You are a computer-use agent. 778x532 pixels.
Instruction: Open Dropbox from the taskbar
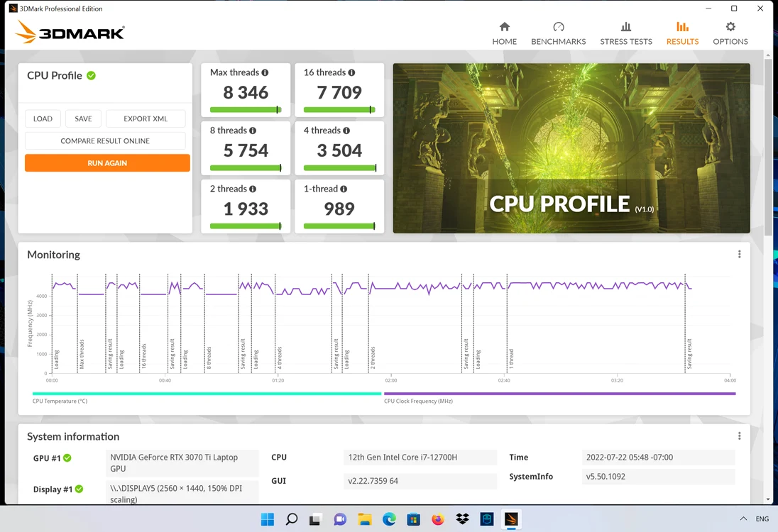coord(462,519)
